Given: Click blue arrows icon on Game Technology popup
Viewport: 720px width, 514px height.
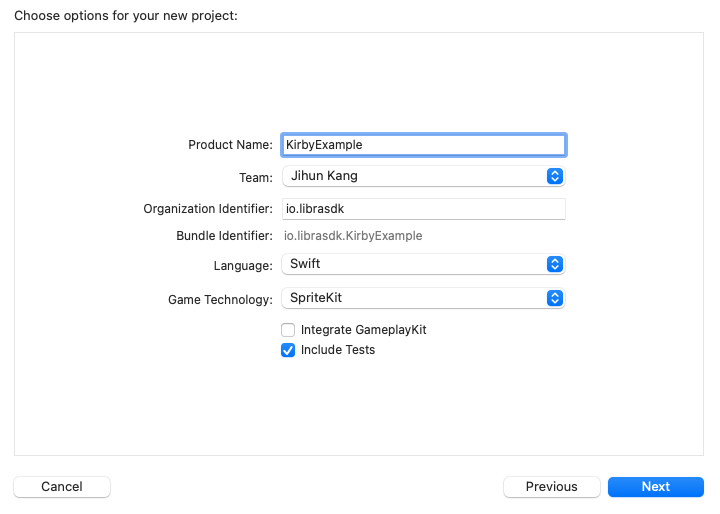Looking at the screenshot, I should (555, 298).
